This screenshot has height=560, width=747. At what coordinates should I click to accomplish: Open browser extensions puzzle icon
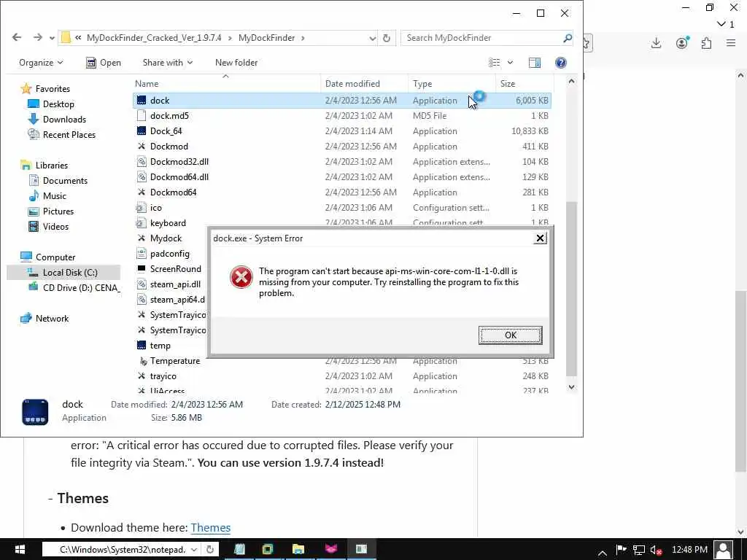click(706, 43)
